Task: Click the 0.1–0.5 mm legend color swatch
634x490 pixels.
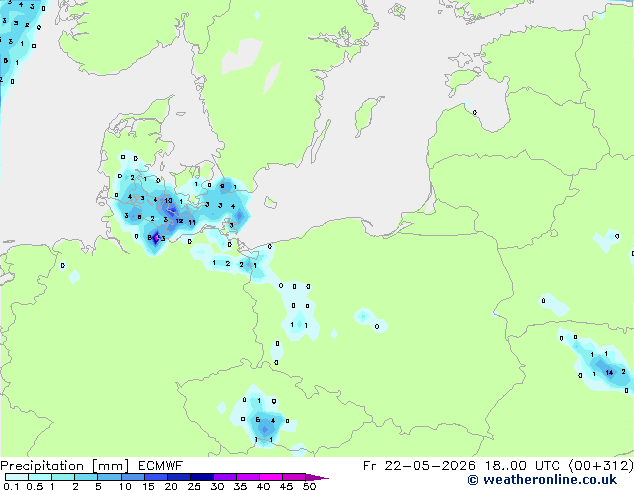Action: 17,477
